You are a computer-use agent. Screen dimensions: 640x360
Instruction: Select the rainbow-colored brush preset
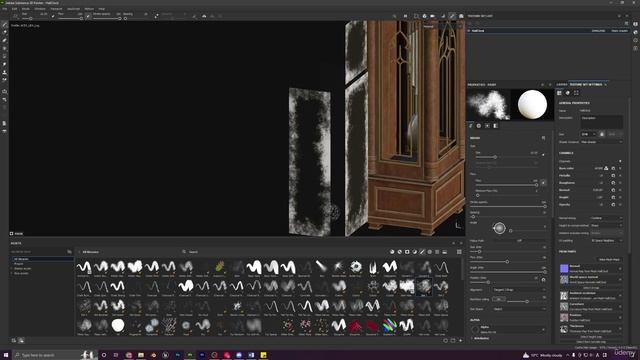[389, 325]
